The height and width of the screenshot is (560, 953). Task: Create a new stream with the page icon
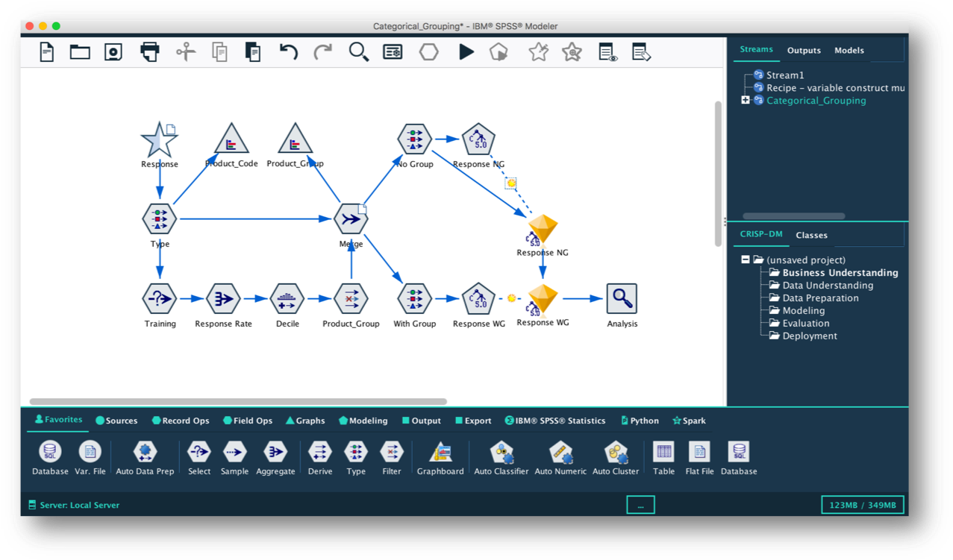tap(47, 51)
